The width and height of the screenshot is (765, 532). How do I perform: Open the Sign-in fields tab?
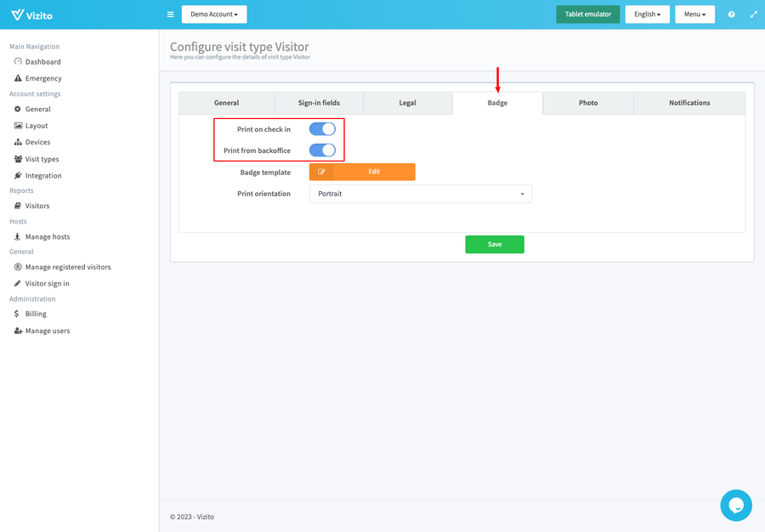pyautogui.click(x=319, y=103)
